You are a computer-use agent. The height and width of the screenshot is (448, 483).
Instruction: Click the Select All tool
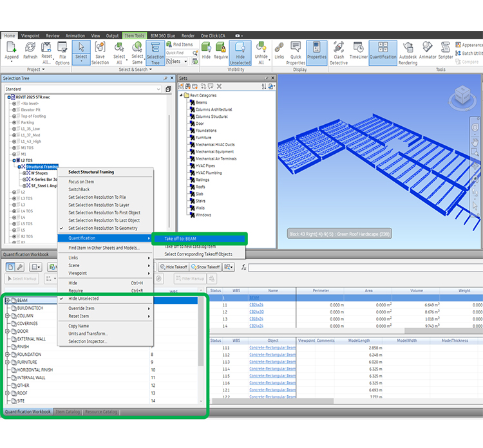click(119, 53)
